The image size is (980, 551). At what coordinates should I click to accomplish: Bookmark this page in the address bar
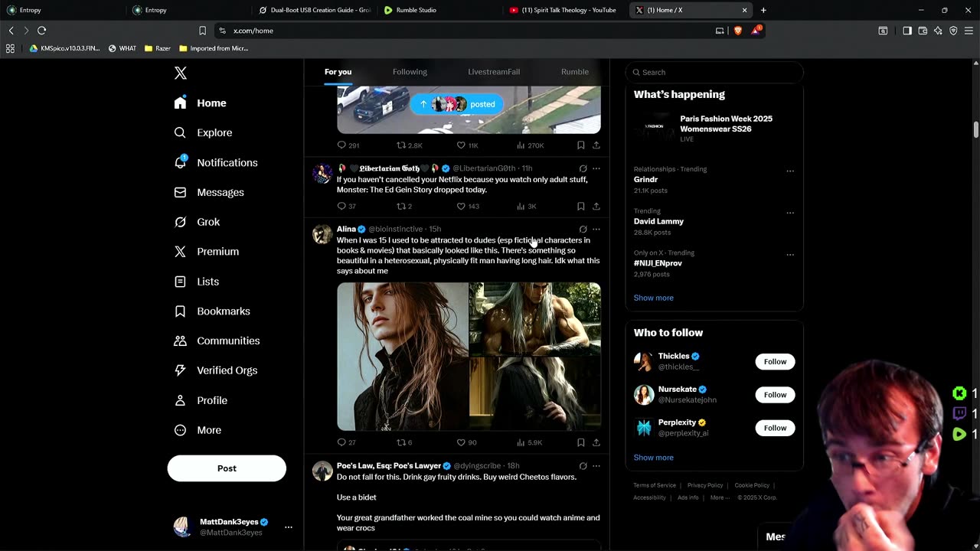tap(202, 31)
